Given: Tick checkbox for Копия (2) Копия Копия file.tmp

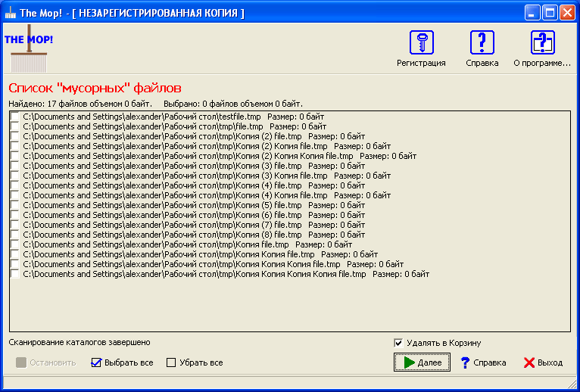Looking at the screenshot, I should click(x=14, y=156).
